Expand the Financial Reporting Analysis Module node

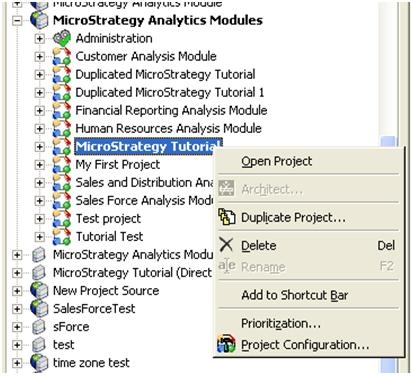39,110
